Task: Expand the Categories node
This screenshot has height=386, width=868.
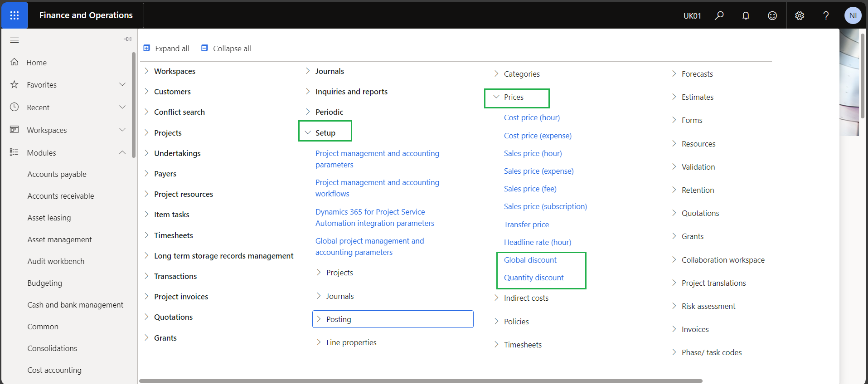Action: coord(496,73)
